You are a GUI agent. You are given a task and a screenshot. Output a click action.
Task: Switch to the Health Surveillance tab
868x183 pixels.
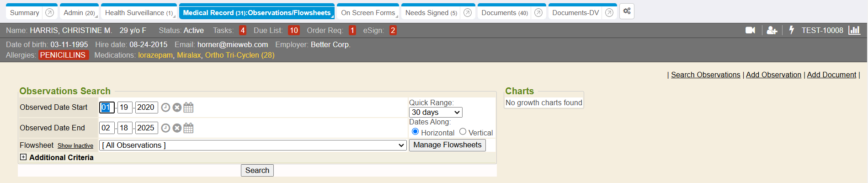tap(138, 13)
